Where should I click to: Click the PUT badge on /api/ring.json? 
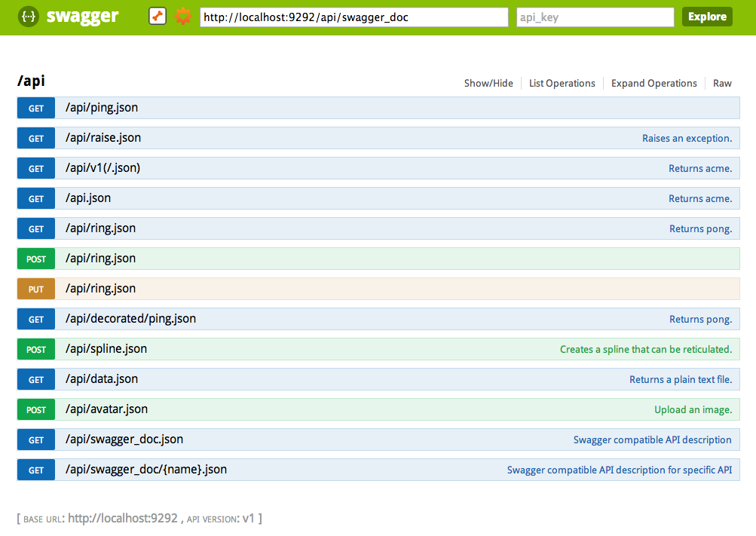tap(35, 288)
